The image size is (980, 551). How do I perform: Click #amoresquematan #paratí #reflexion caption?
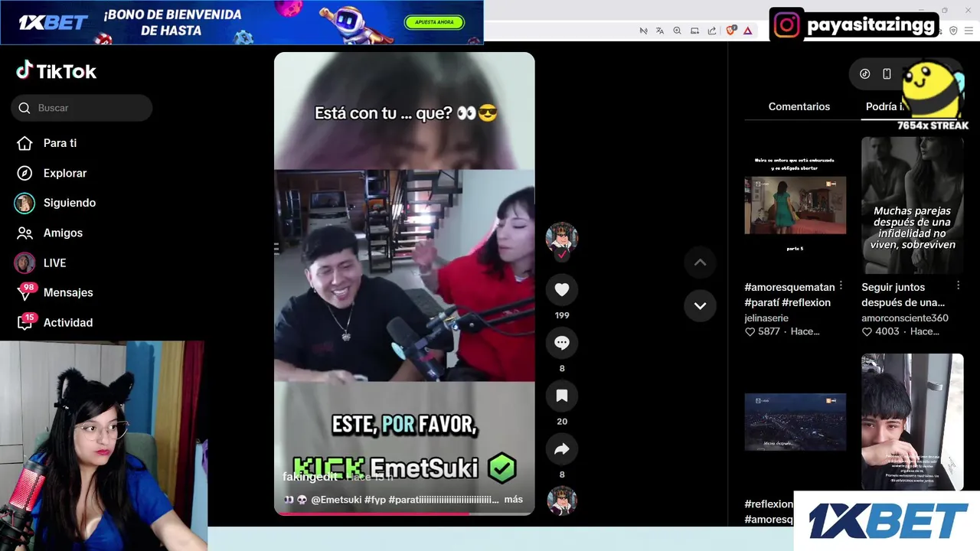tap(789, 295)
